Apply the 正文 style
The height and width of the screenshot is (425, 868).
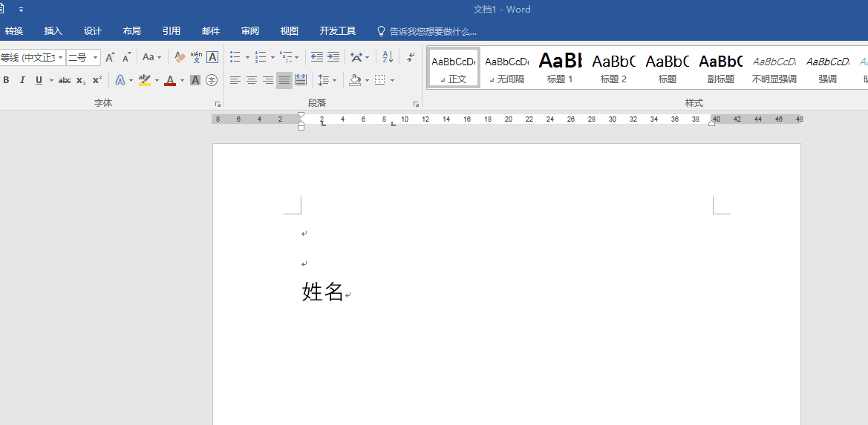click(x=454, y=68)
